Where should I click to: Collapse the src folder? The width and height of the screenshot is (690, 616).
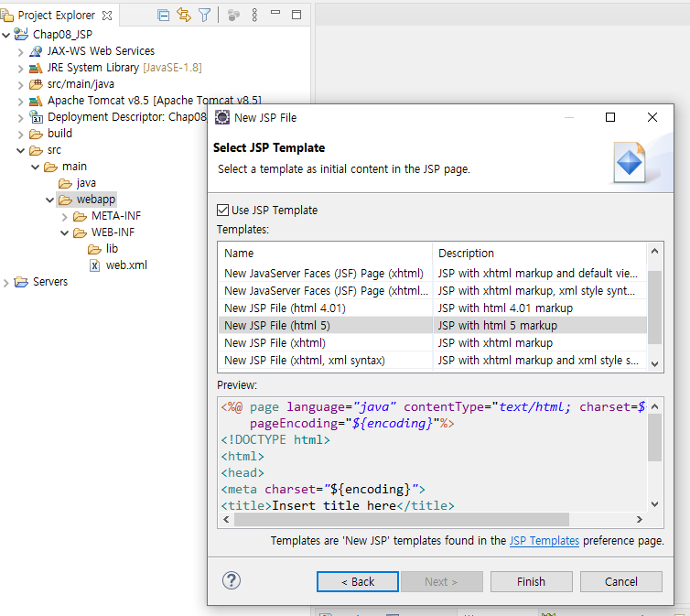click(x=21, y=150)
